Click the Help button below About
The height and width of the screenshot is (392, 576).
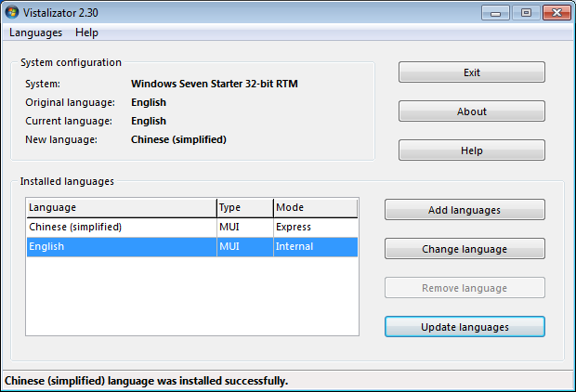(x=472, y=150)
